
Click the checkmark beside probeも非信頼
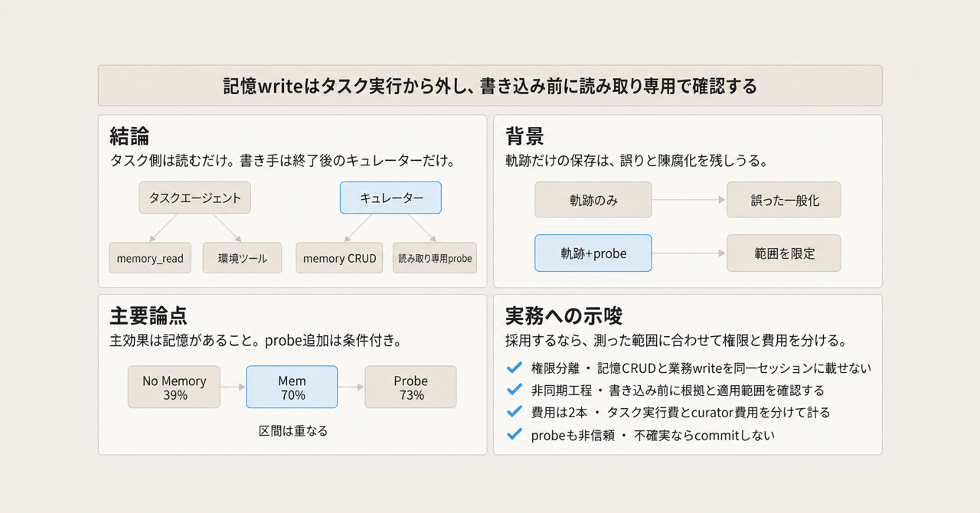point(514,434)
